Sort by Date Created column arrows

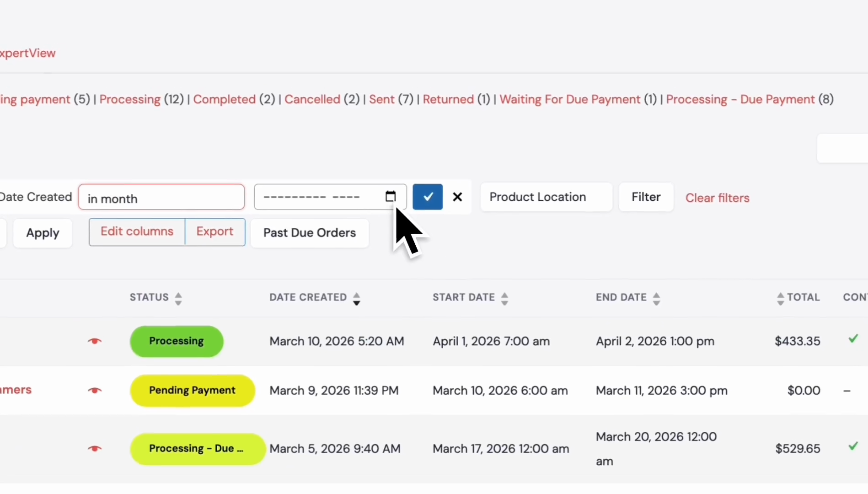tap(357, 299)
